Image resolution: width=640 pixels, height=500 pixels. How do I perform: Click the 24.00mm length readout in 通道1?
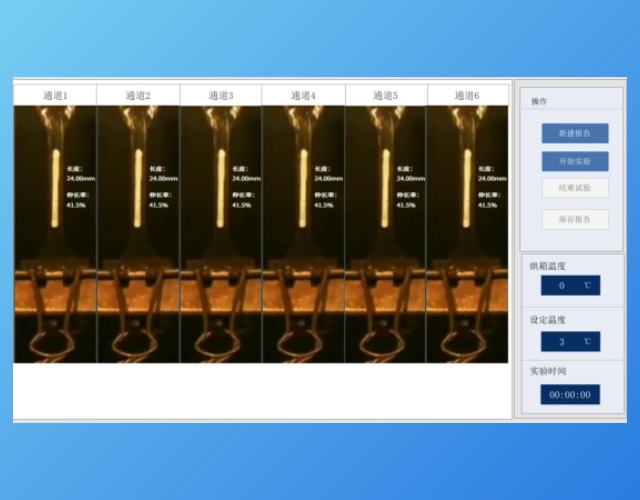[80, 178]
